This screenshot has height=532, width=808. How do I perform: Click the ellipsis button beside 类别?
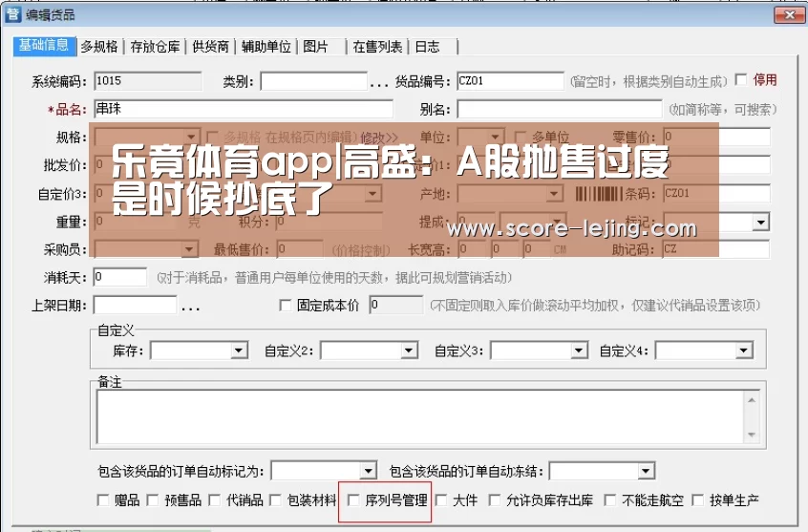(379, 82)
